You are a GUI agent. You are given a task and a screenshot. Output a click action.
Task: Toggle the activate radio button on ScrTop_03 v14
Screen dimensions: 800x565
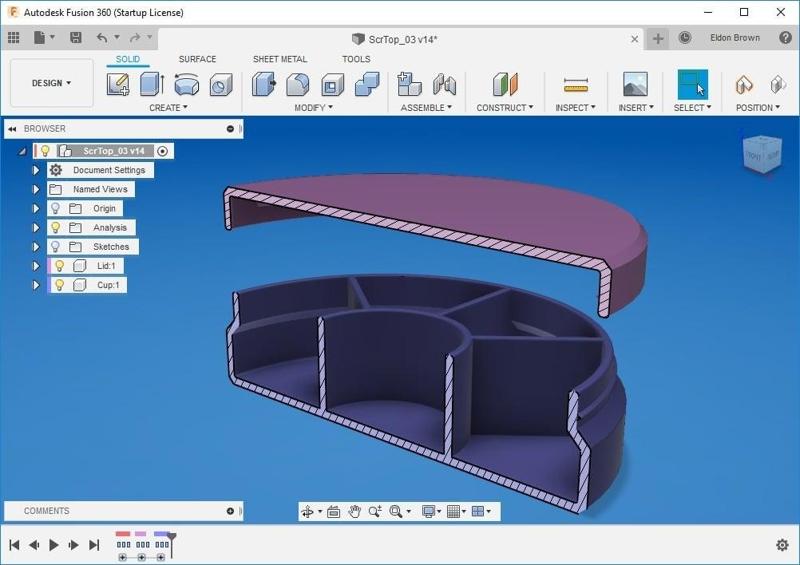(x=163, y=151)
